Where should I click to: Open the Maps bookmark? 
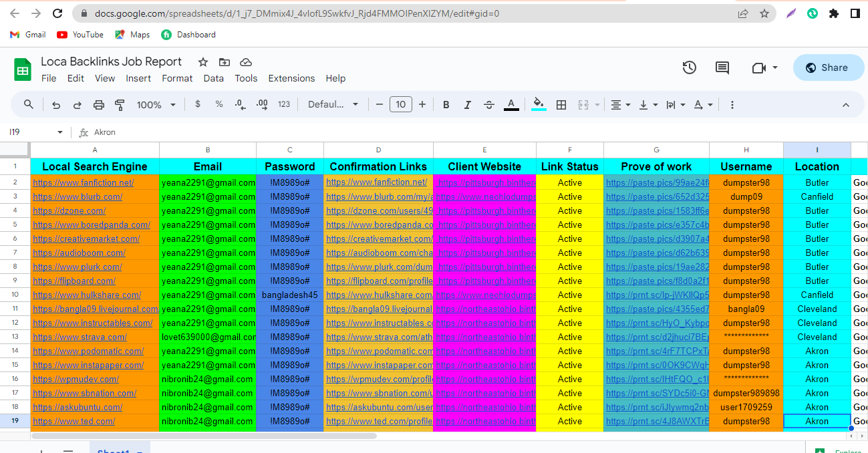tap(132, 35)
